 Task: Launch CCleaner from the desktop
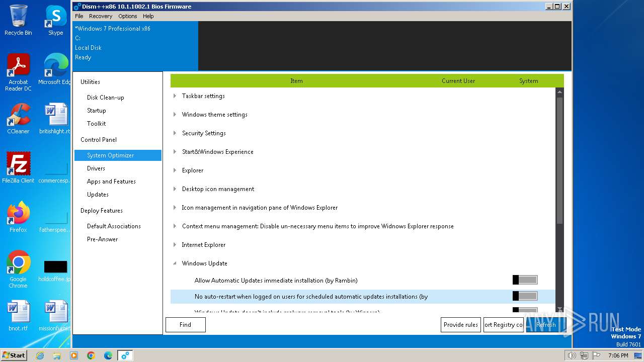coord(18,119)
